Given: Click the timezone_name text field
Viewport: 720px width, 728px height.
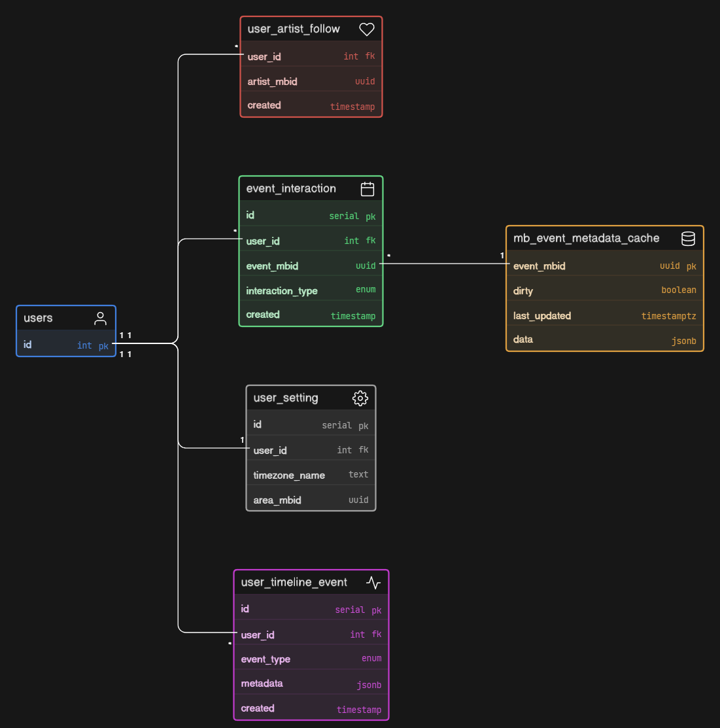Looking at the screenshot, I should pyautogui.click(x=311, y=475).
